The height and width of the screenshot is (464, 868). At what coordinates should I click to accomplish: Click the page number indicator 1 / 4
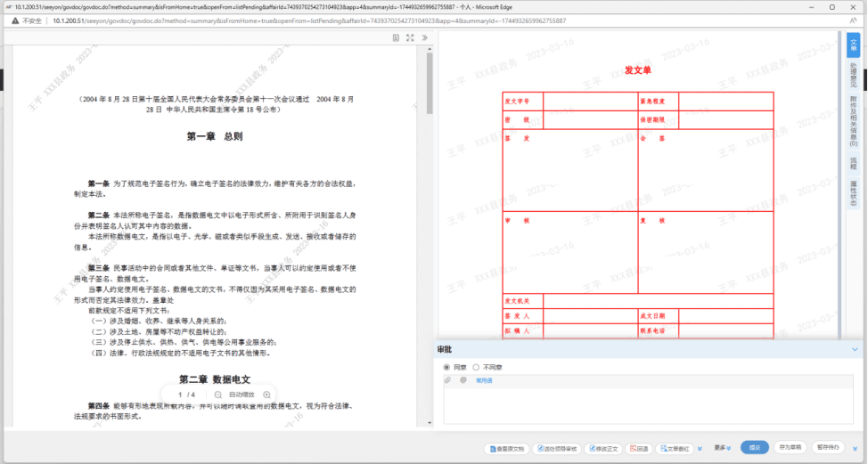coord(186,395)
